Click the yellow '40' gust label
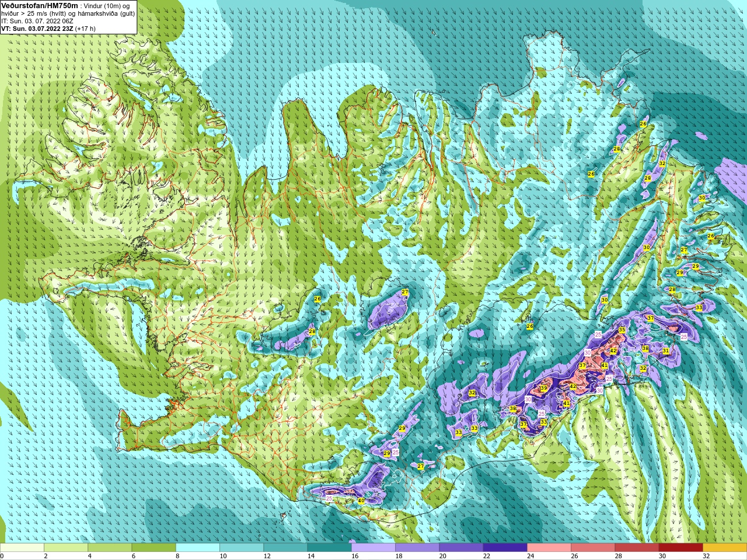The width and height of the screenshot is (747, 560). point(361,501)
